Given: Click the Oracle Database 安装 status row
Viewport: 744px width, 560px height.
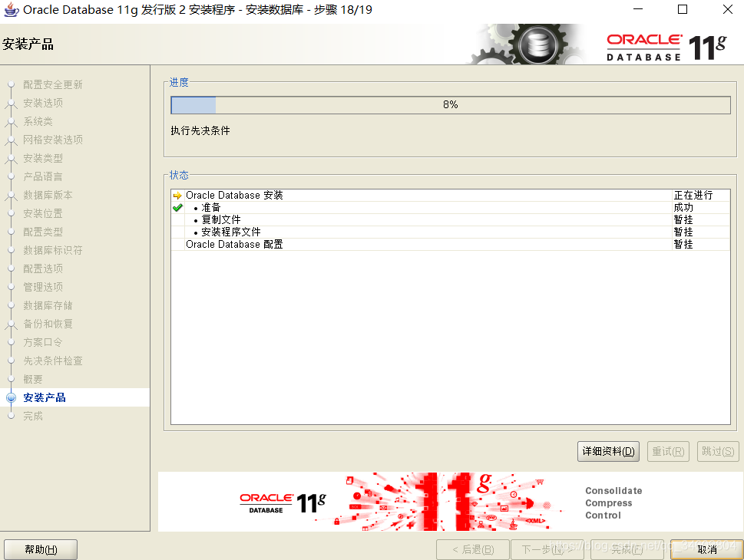Looking at the screenshot, I should [x=450, y=196].
